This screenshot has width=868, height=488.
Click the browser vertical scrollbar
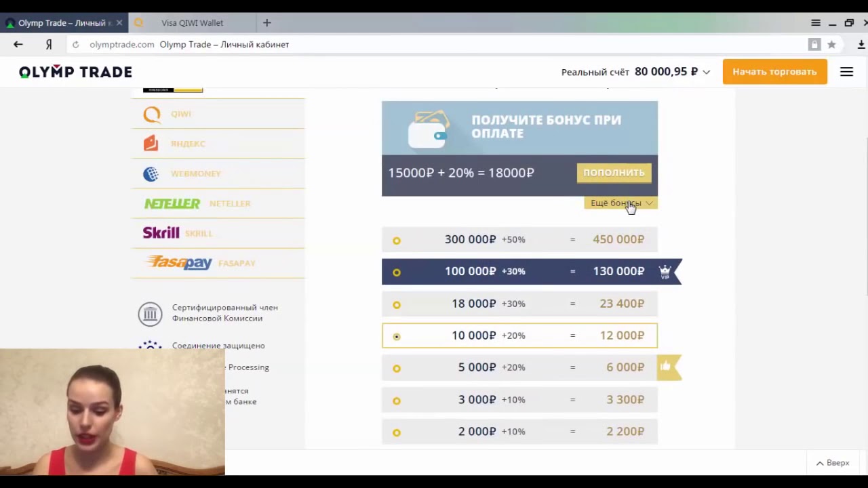coord(865,217)
